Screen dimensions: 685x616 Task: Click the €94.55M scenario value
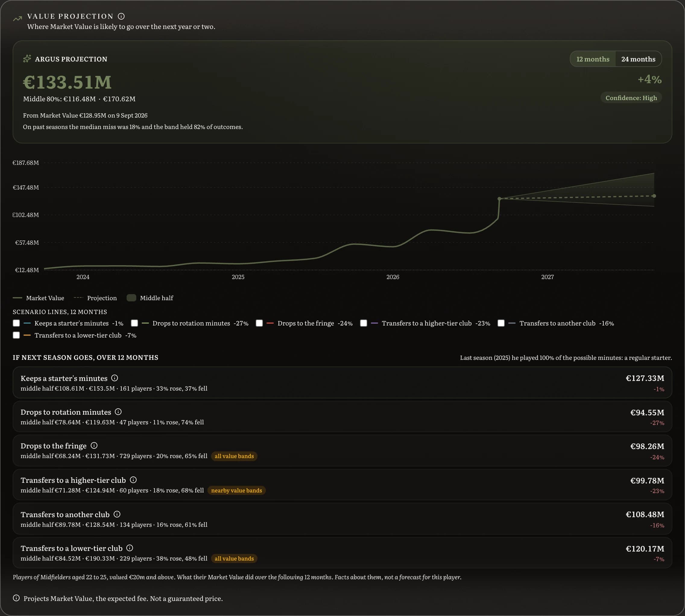click(x=647, y=412)
